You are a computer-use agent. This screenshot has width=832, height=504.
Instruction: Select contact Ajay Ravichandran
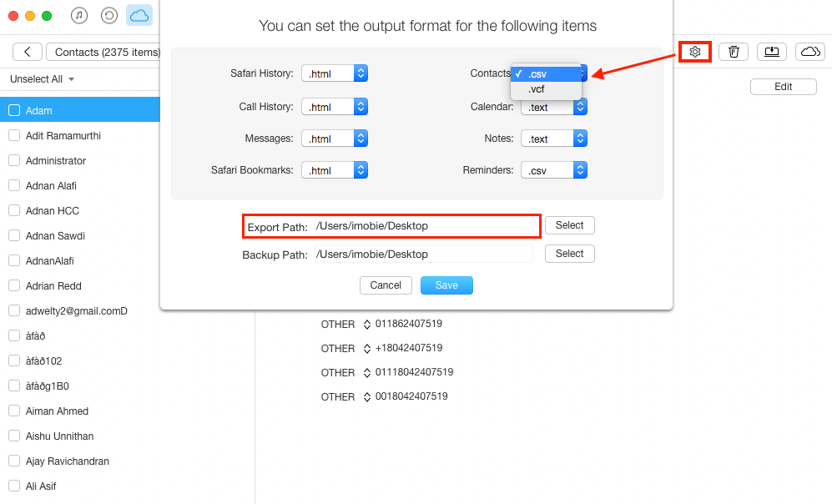(x=68, y=461)
